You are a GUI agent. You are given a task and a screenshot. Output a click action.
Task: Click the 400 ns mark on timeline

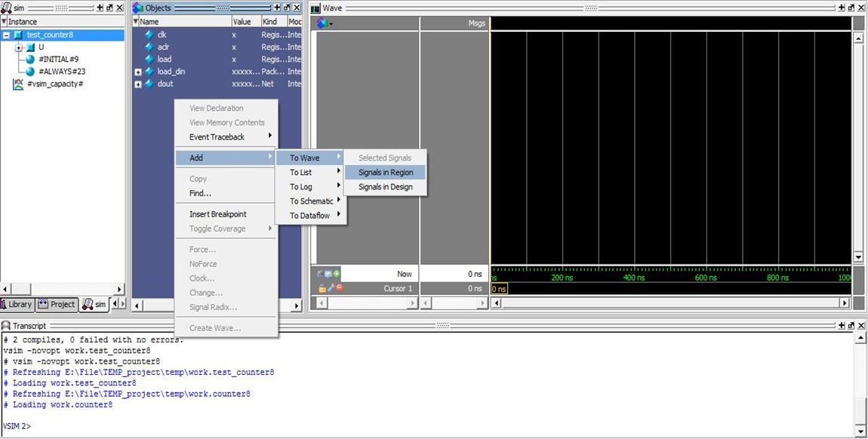633,278
